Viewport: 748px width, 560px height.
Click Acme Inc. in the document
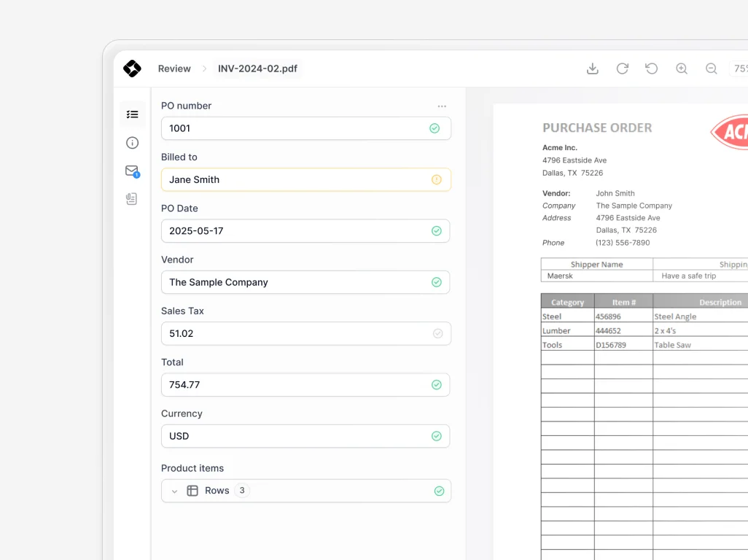tap(560, 148)
